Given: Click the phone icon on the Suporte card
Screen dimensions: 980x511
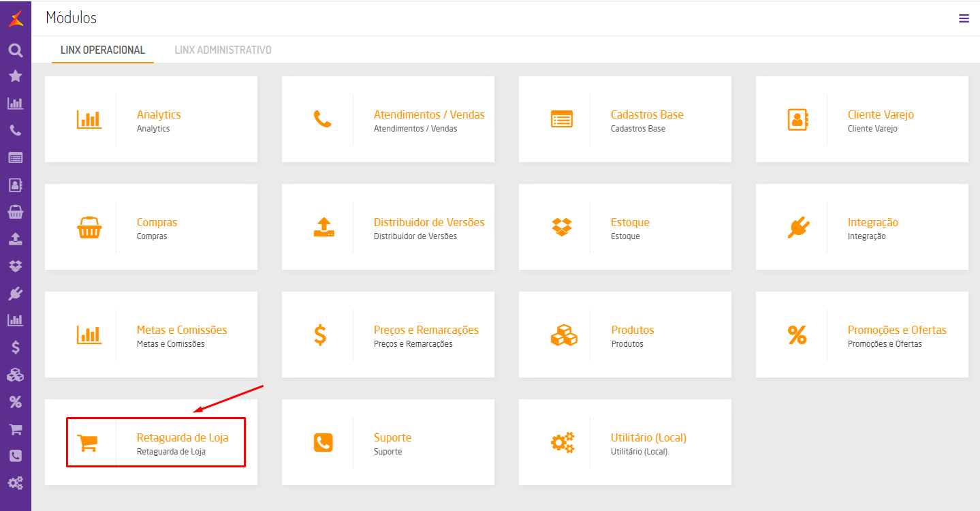Looking at the screenshot, I should (323, 442).
